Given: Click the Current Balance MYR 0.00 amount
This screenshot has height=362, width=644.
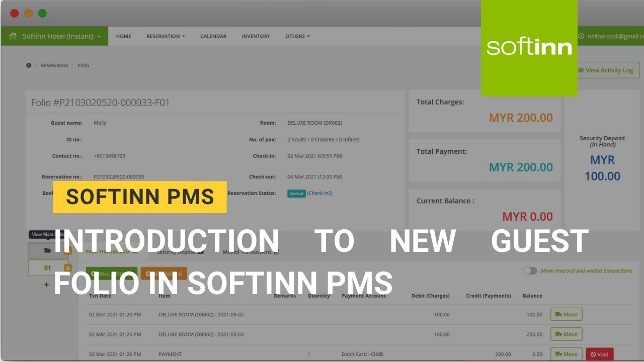Looking at the screenshot, I should click(527, 217).
